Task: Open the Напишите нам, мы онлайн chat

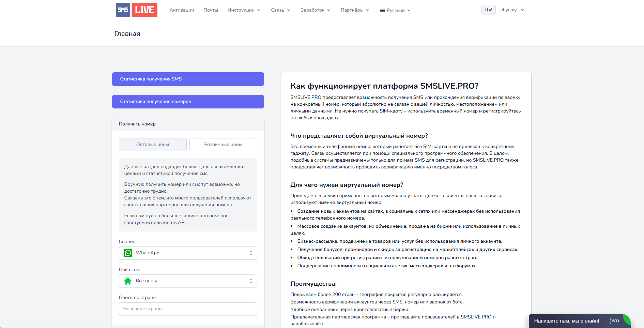Action: (580, 321)
